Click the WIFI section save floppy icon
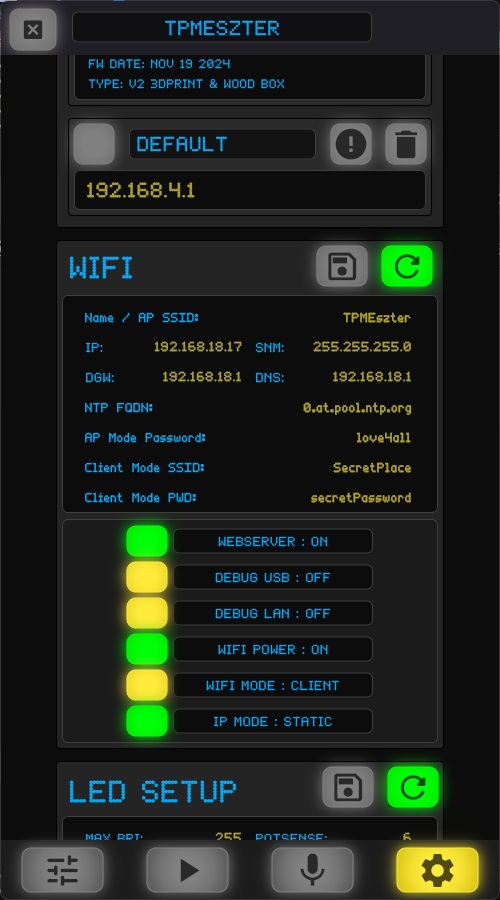Screen dimensions: 500x900 tap(342, 266)
